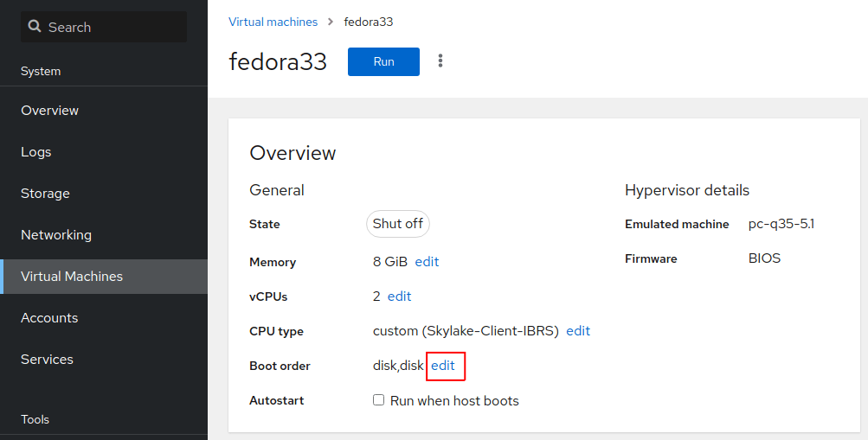Click the Tools section label in sidebar

click(35, 419)
